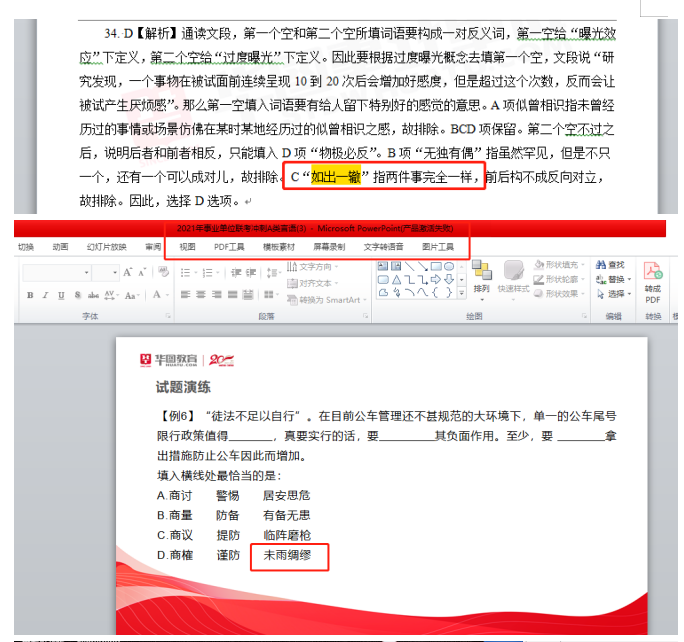The width and height of the screenshot is (684, 642).
Task: Toggle bold formatting in the font group
Action: (x=30, y=295)
